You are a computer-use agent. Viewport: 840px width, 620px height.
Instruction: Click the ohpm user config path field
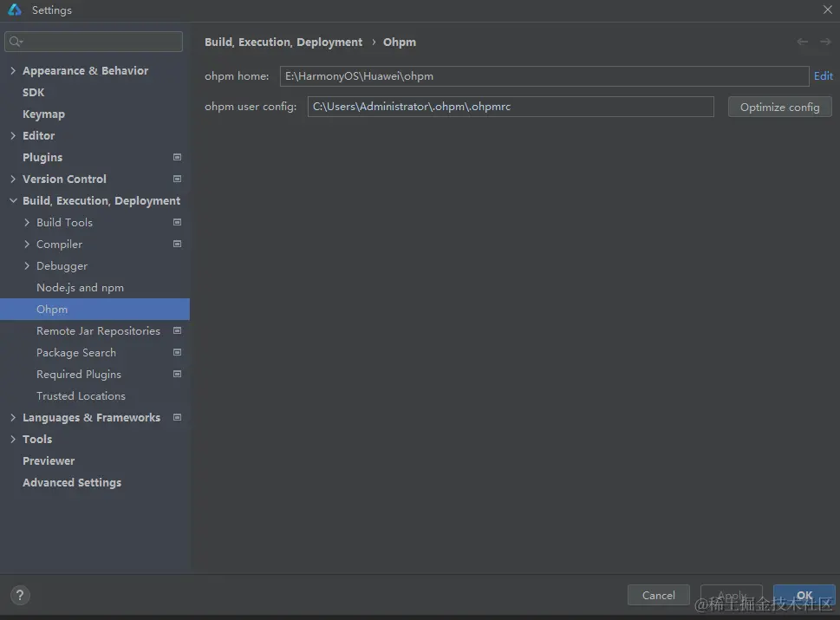coord(511,107)
